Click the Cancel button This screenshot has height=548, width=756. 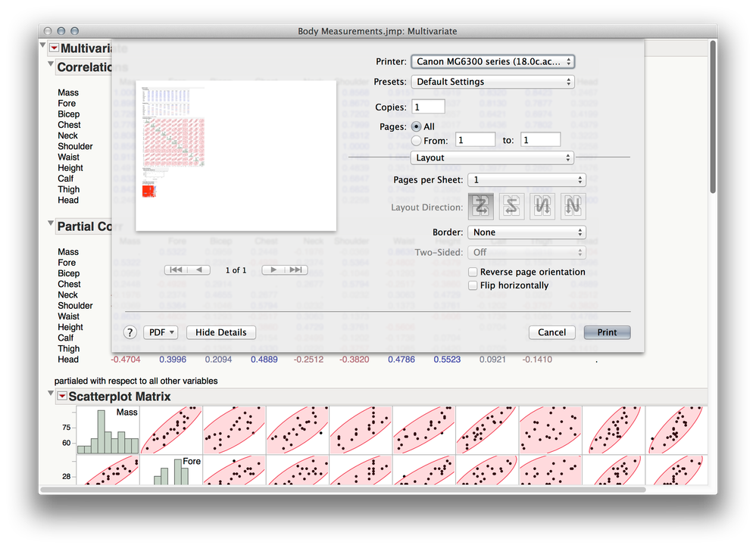(552, 332)
